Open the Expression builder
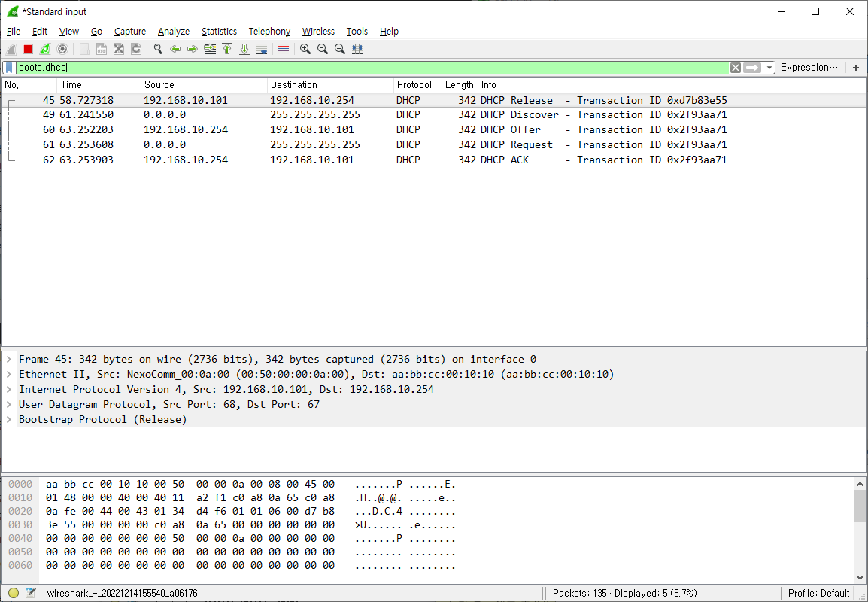Viewport: 868px width, 602px height. click(809, 68)
